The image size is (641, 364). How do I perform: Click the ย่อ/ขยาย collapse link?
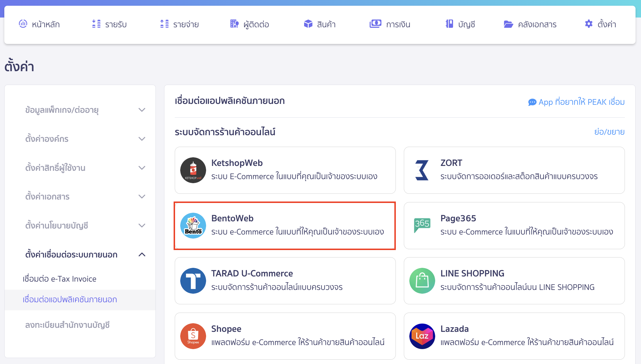(x=609, y=131)
